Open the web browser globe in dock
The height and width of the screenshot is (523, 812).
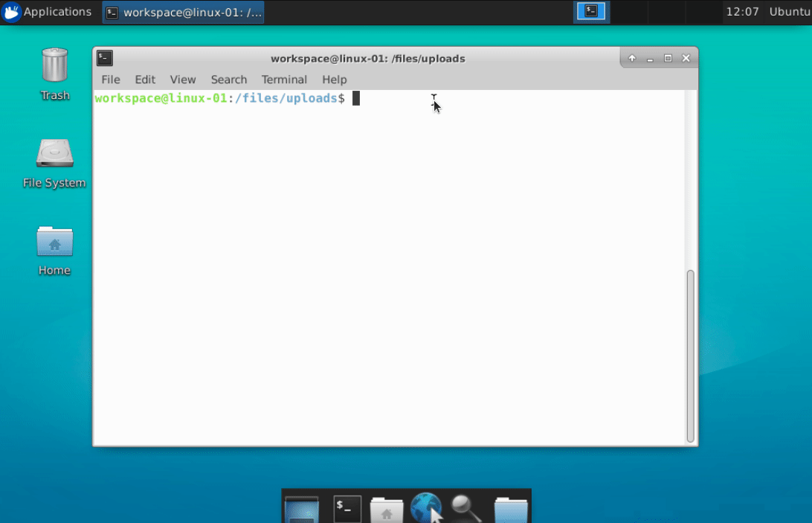click(x=426, y=508)
